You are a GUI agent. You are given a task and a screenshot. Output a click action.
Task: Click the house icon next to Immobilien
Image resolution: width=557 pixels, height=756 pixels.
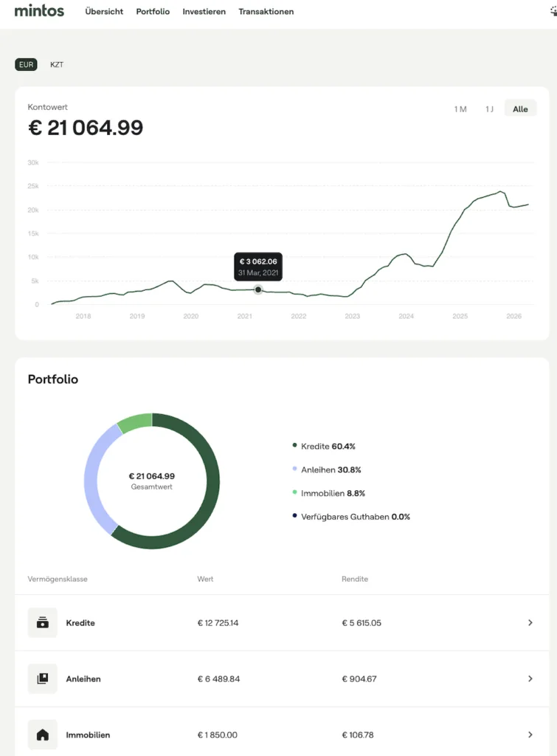(42, 734)
